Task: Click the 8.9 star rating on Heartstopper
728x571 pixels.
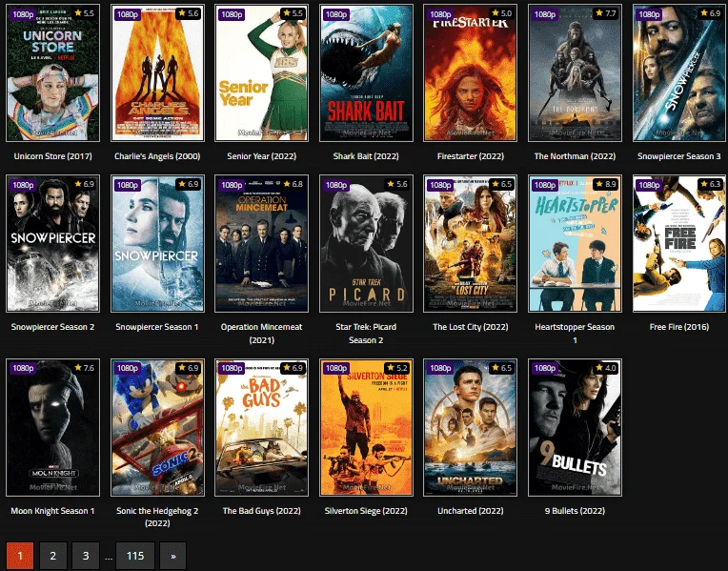Action: point(605,184)
